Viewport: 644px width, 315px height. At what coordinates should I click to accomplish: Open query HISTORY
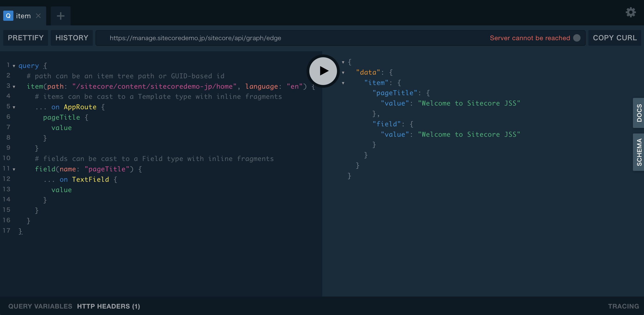(72, 38)
